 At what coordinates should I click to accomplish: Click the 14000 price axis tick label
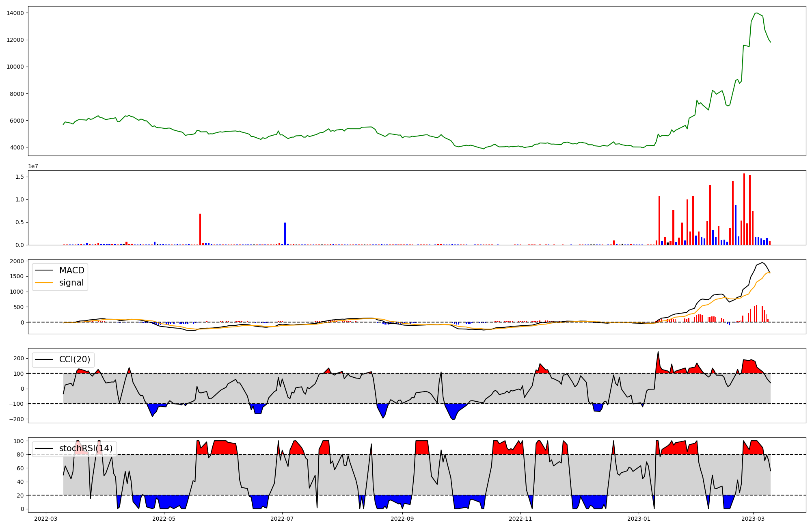[x=15, y=13]
